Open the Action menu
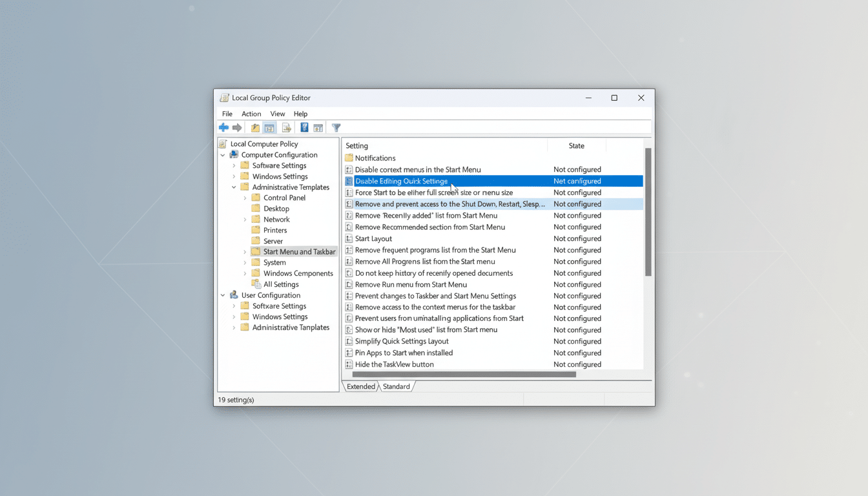The width and height of the screenshot is (868, 496). [251, 113]
